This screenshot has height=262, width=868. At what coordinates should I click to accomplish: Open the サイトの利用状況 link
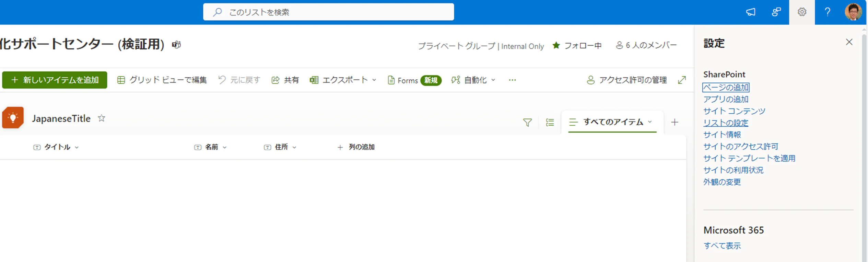(733, 170)
